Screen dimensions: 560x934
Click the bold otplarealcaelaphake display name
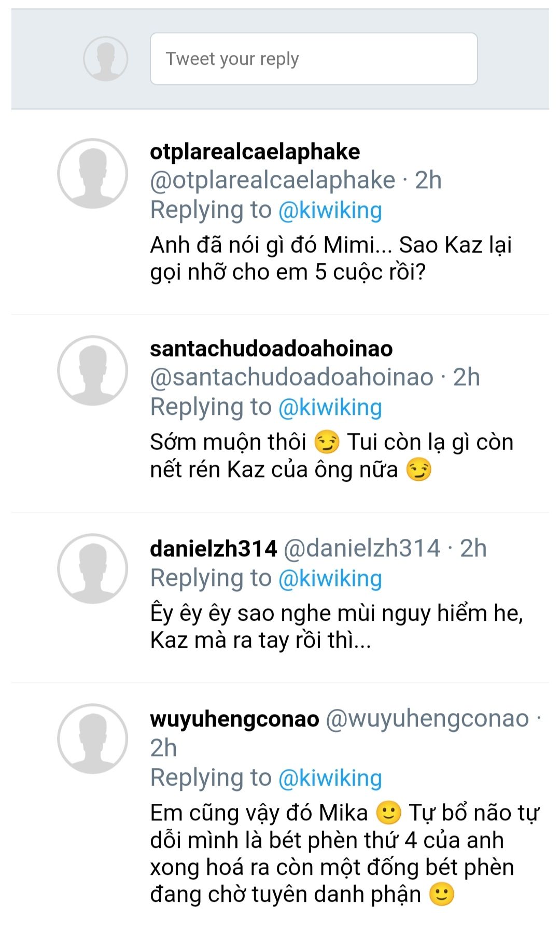(x=255, y=151)
